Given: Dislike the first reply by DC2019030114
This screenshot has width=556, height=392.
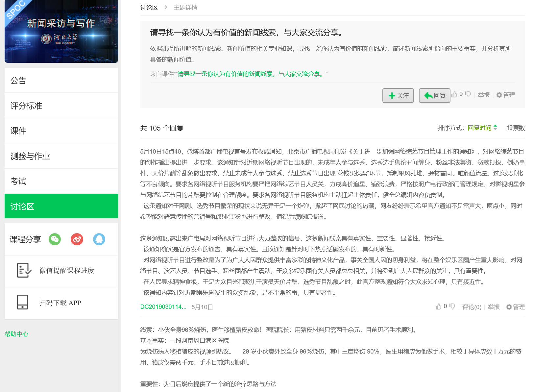Looking at the screenshot, I should 452,306.
